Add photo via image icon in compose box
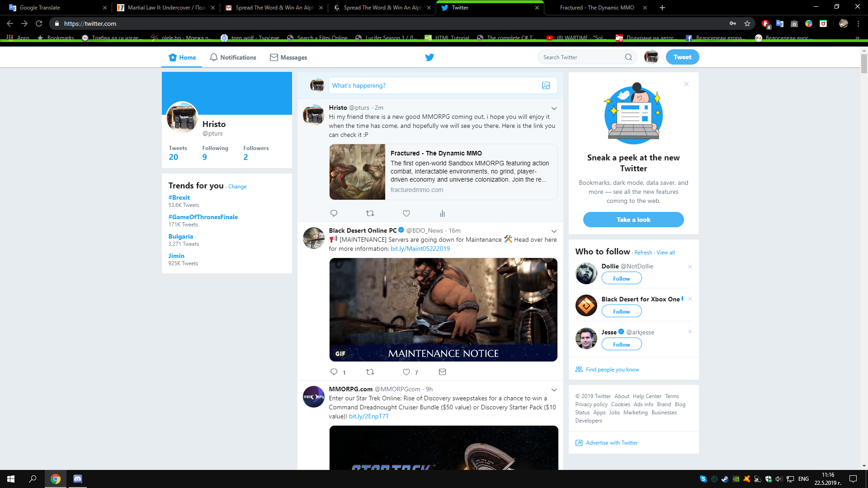 (546, 85)
